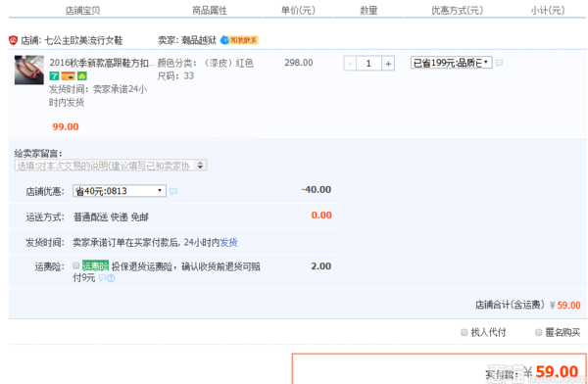The width and height of the screenshot is (588, 384).
Task: Click the 普通配送 快递 免邮 text
Action: (x=111, y=217)
